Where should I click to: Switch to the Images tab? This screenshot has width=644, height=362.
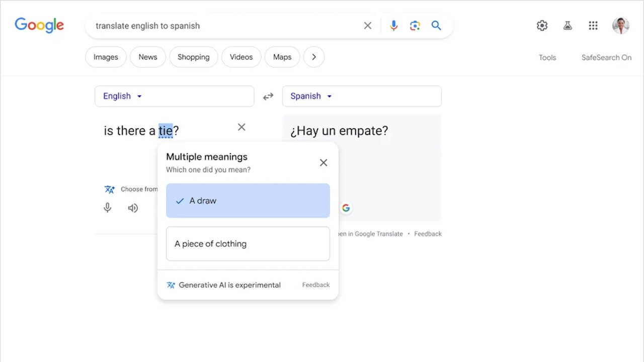tap(105, 57)
